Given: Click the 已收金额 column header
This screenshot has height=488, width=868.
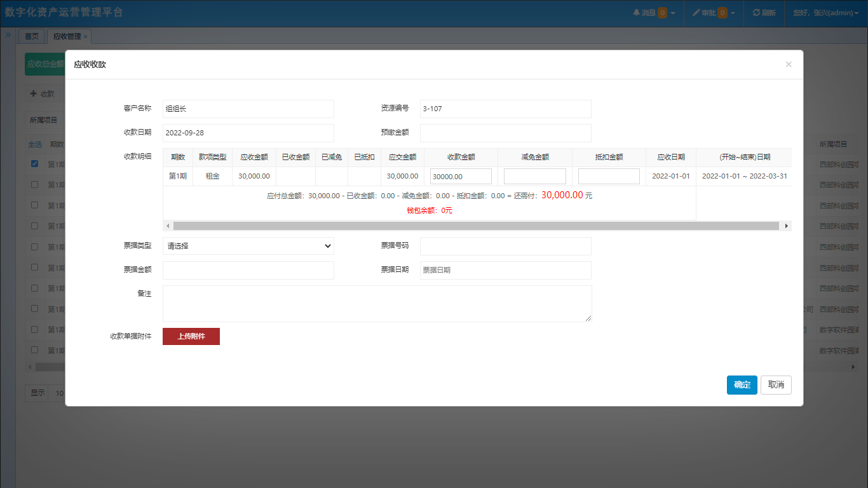Looking at the screenshot, I should [x=295, y=157].
